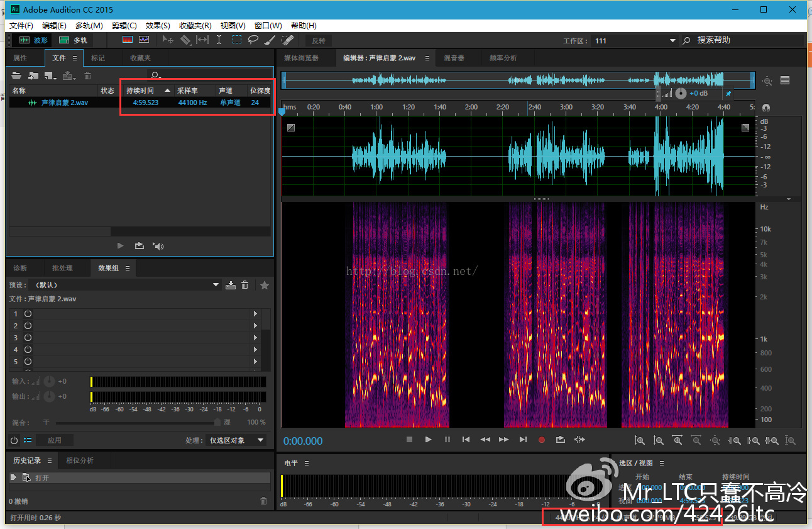Screen dimensions: 812x529
Task: Toggle power for effect slot 4
Action: click(28, 350)
